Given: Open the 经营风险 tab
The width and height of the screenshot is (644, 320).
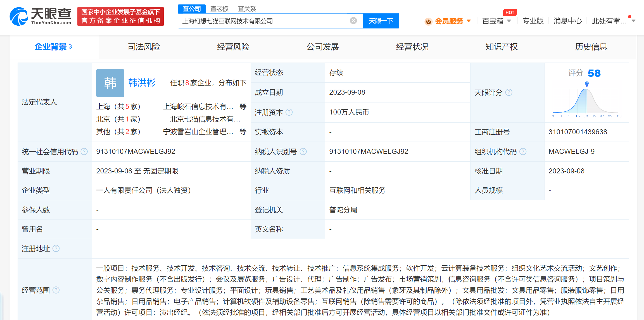Looking at the screenshot, I should 233,47.
